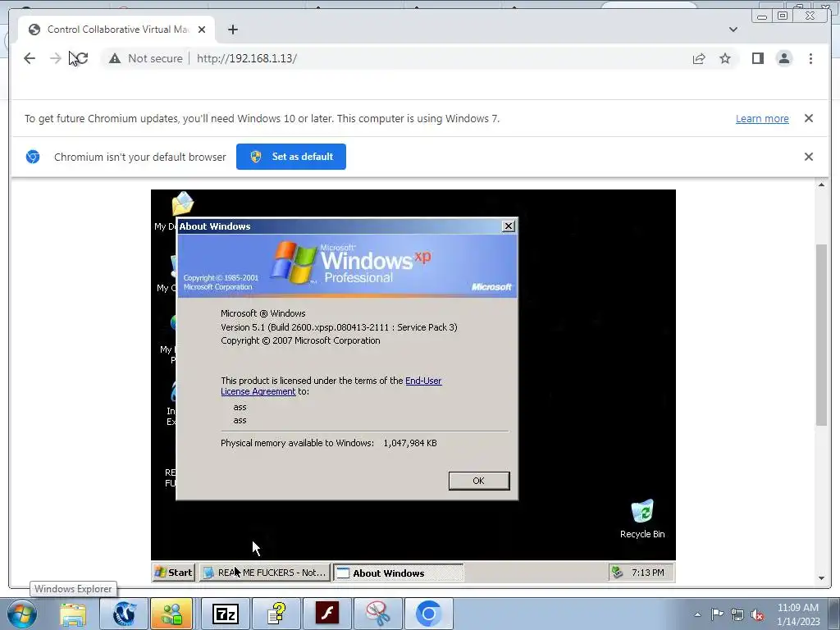Click the share page icon in address bar
The image size is (840, 630).
(699, 58)
